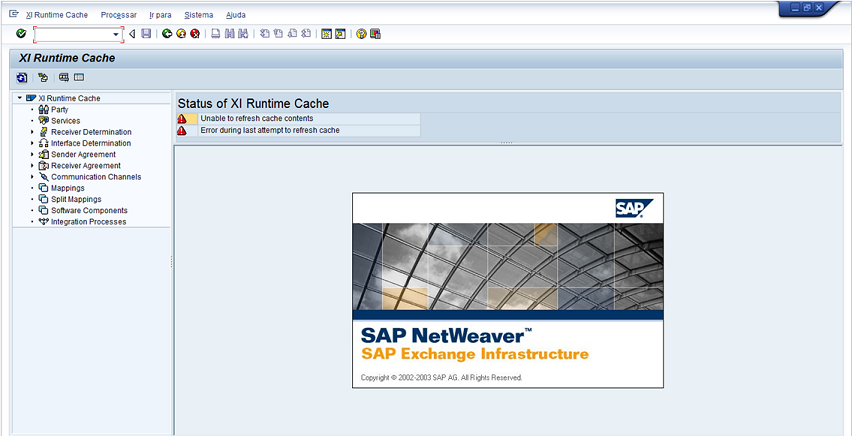Select the Sender Agreement label
This screenshot has height=436, width=852.
(83, 154)
